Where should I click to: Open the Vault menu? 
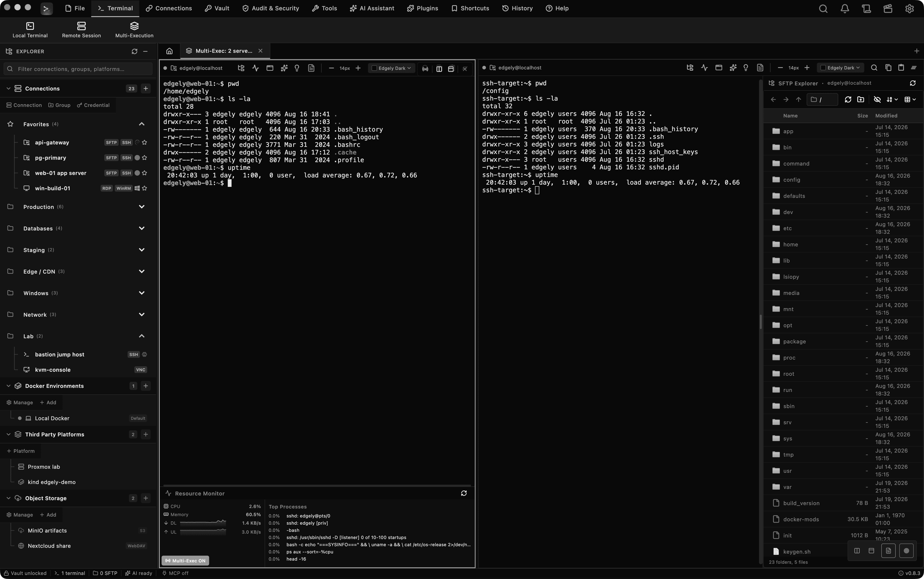(x=217, y=9)
